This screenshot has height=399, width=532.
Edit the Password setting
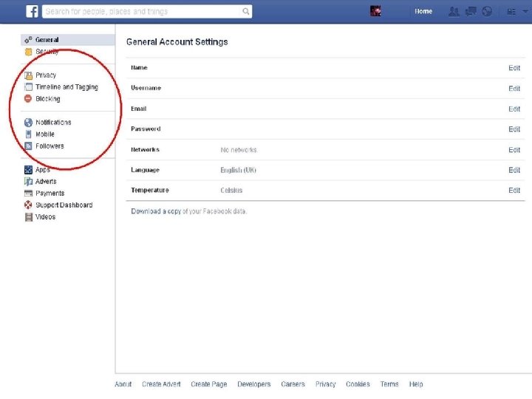click(514, 129)
